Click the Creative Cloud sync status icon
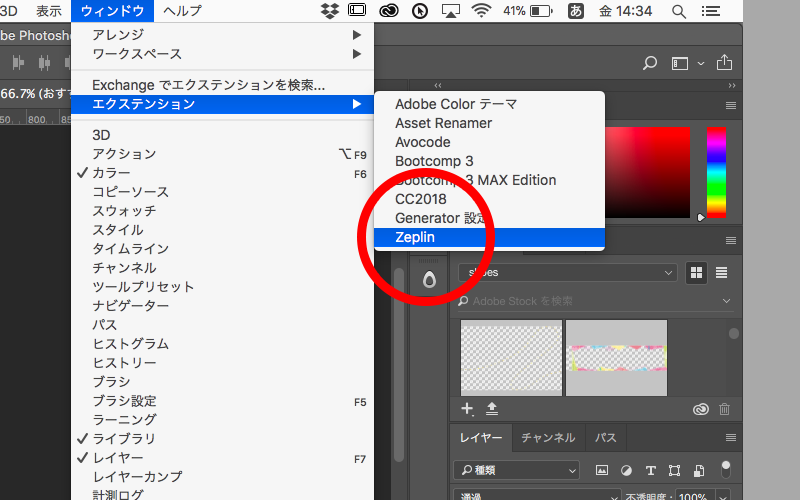Image resolution: width=800 pixels, height=500 pixels. 701,409
